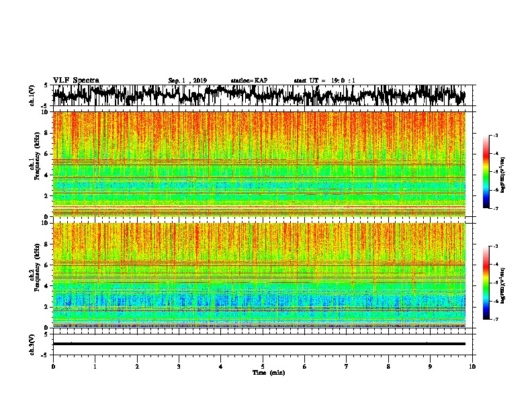Click time axis tick label "8"
This screenshot has height=411, width=532.
pyautogui.click(x=388, y=367)
